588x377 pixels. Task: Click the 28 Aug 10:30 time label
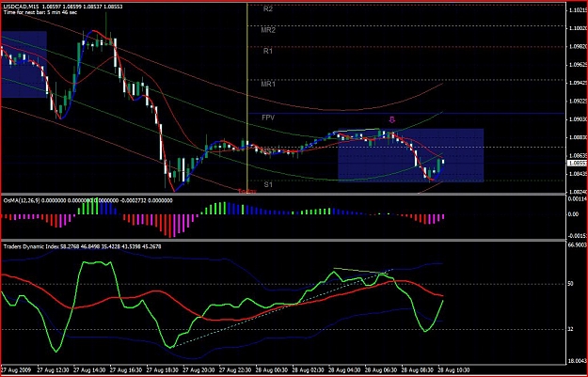click(453, 370)
